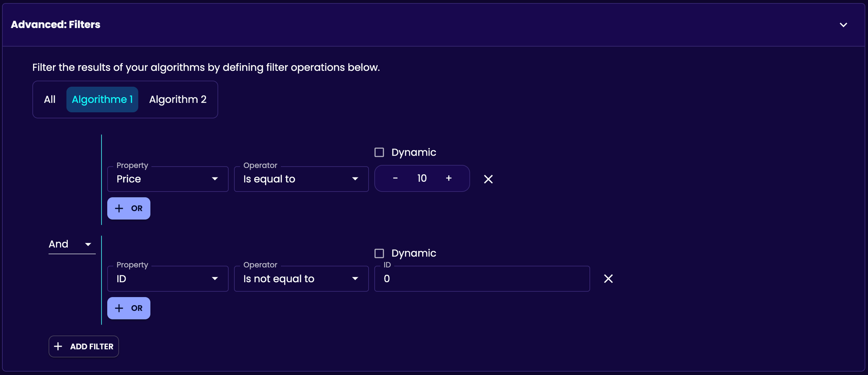Click the ID property dropdown arrow
Screen dimensions: 868x375
point(215,279)
